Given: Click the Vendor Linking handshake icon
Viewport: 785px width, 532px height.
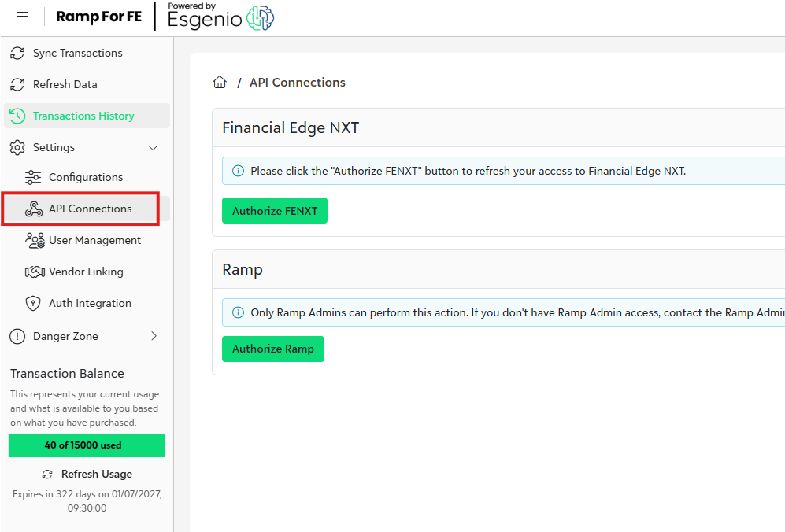Looking at the screenshot, I should coord(35,272).
